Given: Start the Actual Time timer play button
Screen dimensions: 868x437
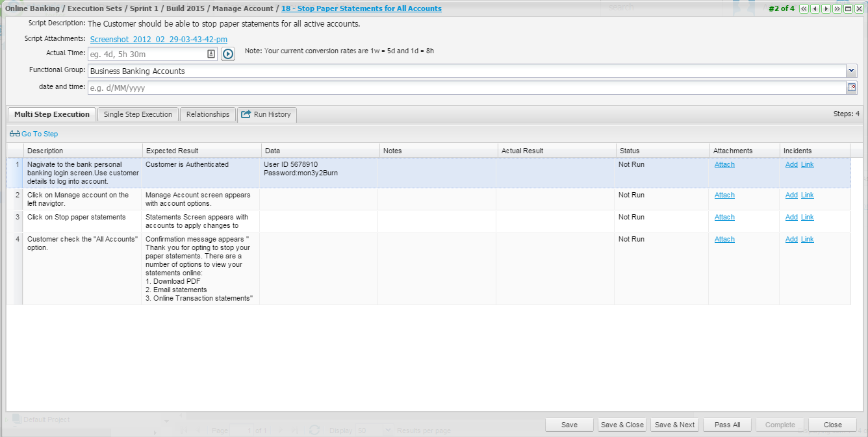Looking at the screenshot, I should pyautogui.click(x=227, y=54).
